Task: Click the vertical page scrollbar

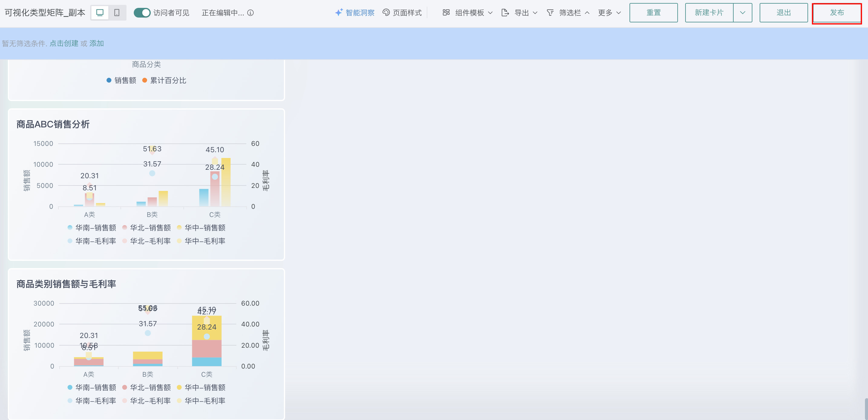Action: pyautogui.click(x=866, y=409)
